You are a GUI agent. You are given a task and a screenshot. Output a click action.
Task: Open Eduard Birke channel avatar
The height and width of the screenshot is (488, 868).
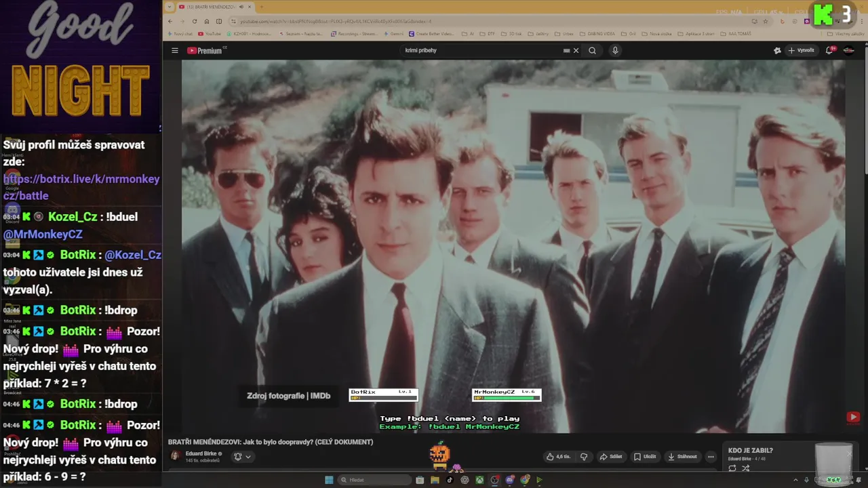(x=175, y=456)
